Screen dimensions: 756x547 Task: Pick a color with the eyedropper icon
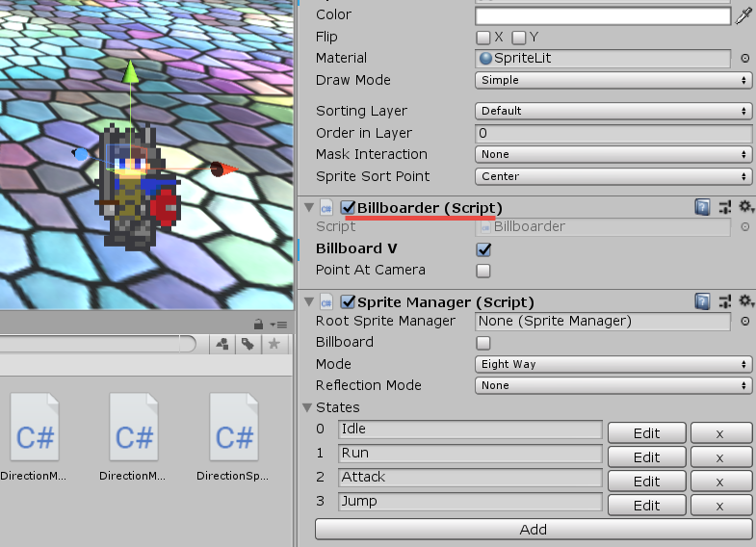[743, 16]
